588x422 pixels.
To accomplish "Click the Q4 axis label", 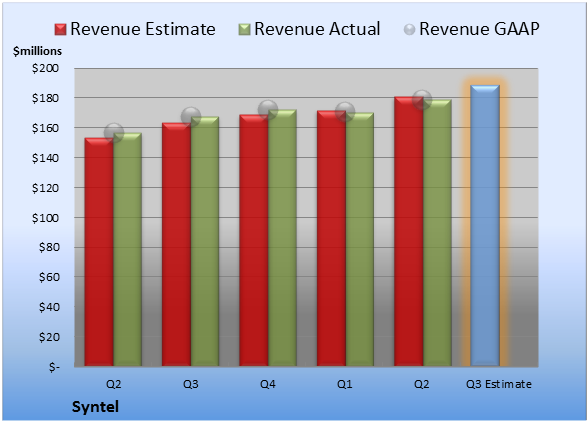I will coord(268,384).
